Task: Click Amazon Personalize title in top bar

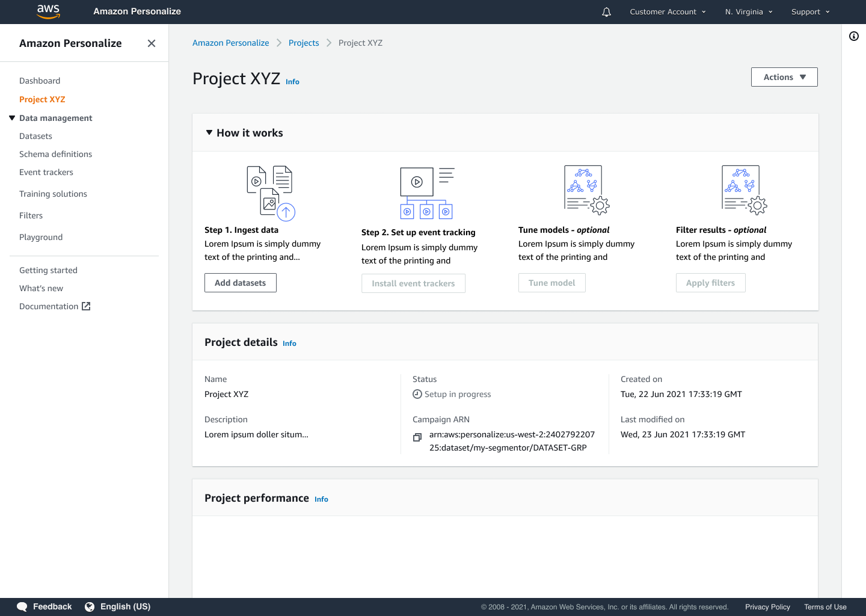Action: tap(137, 11)
